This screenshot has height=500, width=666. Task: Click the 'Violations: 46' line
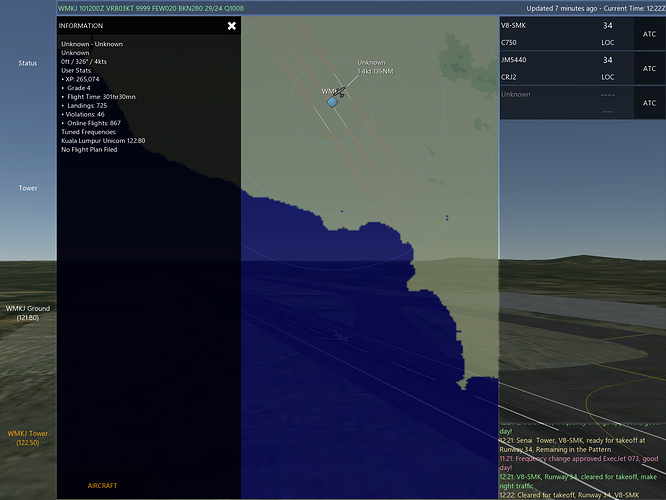[x=85, y=114]
